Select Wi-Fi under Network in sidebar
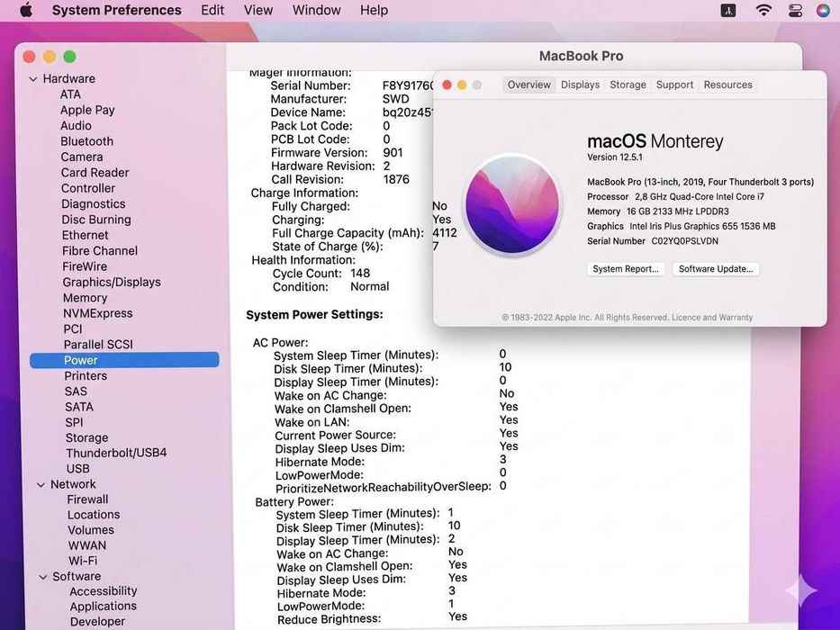Viewport: 840px width, 630px height. (x=83, y=561)
